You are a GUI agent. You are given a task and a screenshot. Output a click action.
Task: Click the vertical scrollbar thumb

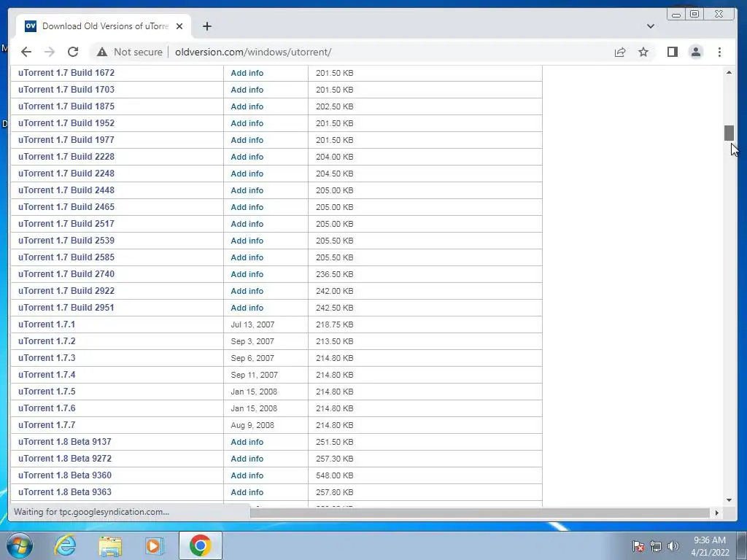click(x=729, y=133)
